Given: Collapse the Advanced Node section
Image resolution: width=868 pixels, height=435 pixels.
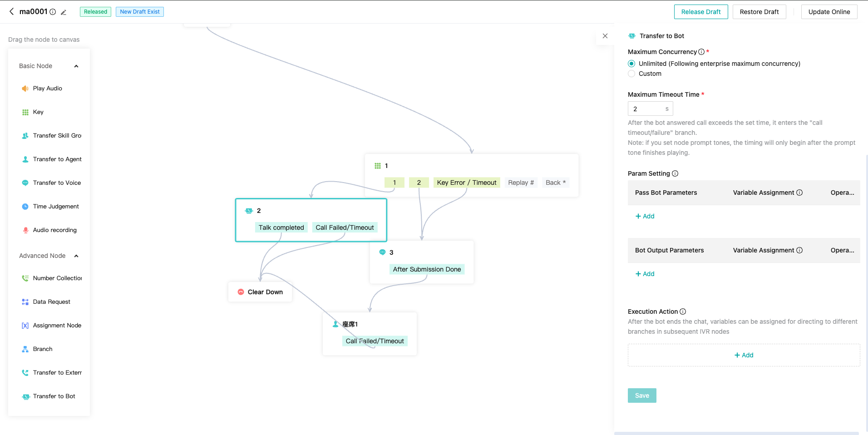Looking at the screenshot, I should (x=76, y=256).
